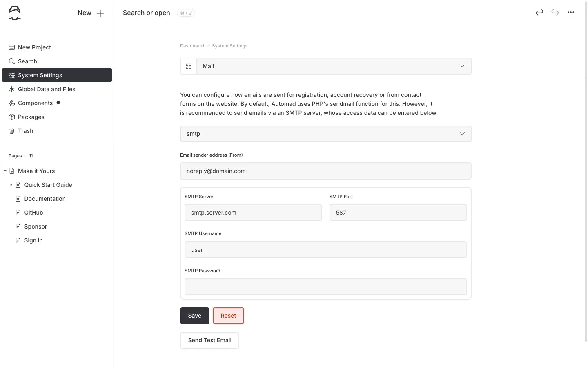The width and height of the screenshot is (588, 368).
Task: Open Packages in the sidebar
Action: coord(31,117)
